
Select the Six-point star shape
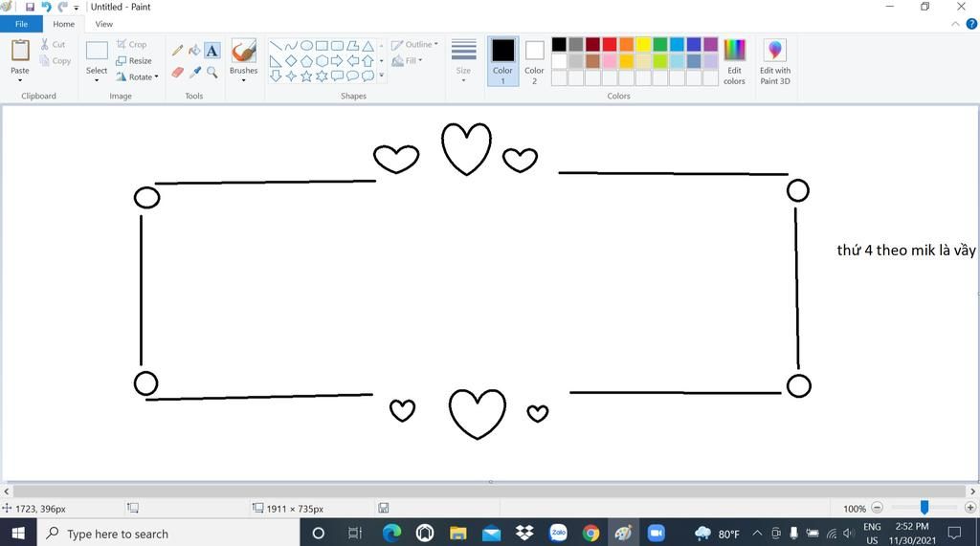pyautogui.click(x=322, y=76)
